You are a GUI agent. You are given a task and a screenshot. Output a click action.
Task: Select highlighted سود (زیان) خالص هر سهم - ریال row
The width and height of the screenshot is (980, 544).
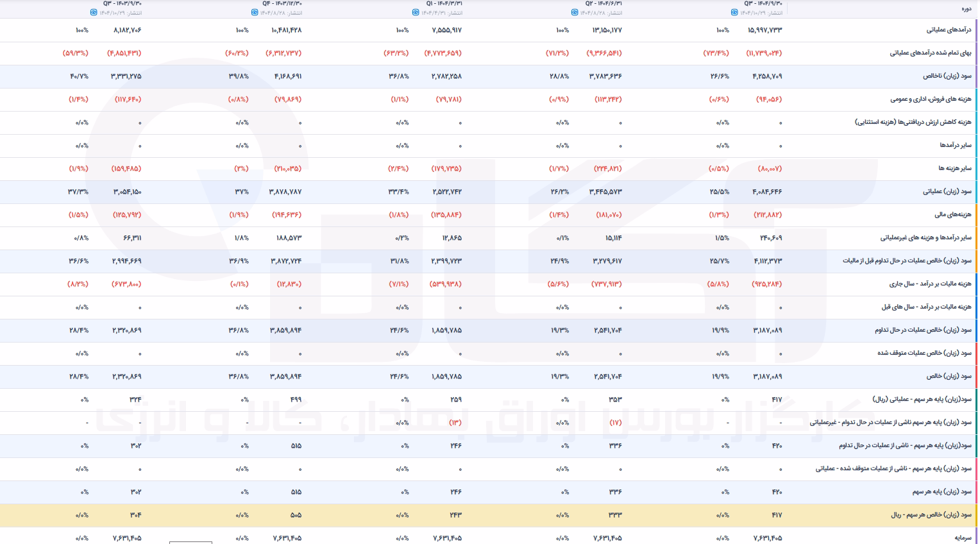pyautogui.click(x=489, y=515)
